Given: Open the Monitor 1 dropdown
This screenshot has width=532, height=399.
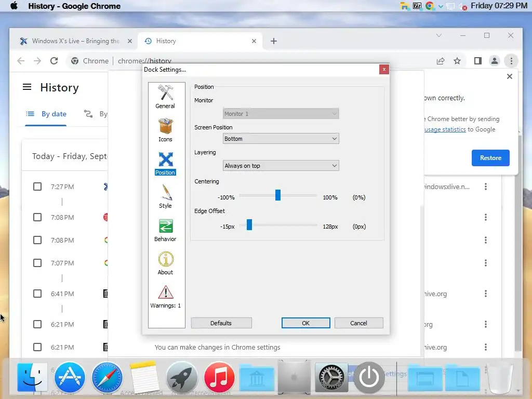Looking at the screenshot, I should [281, 114].
